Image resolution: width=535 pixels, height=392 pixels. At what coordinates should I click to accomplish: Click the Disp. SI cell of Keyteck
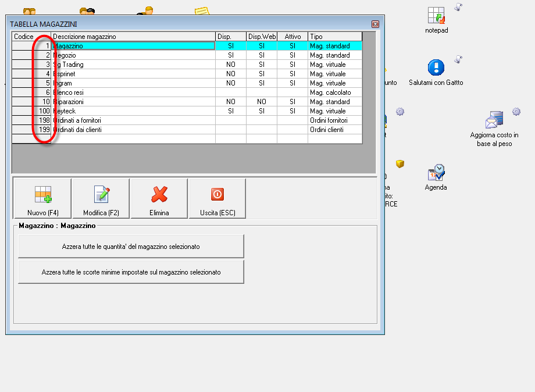click(x=231, y=111)
